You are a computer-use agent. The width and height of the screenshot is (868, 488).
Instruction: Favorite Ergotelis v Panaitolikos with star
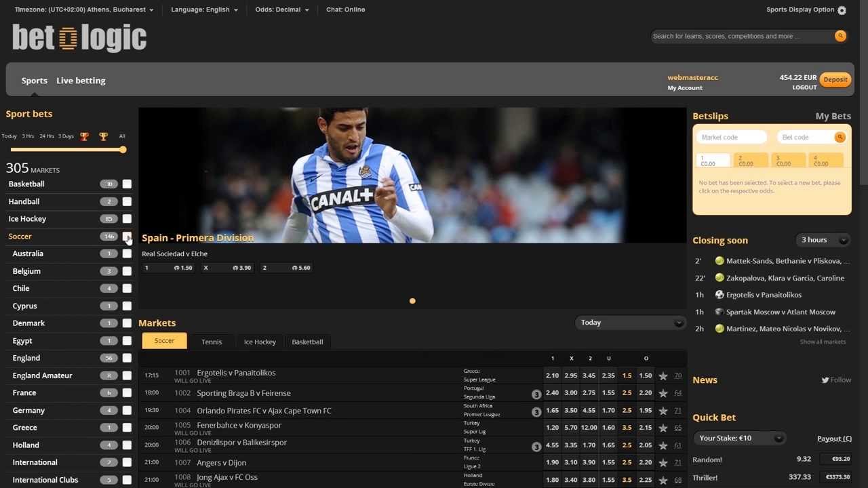[663, 375]
